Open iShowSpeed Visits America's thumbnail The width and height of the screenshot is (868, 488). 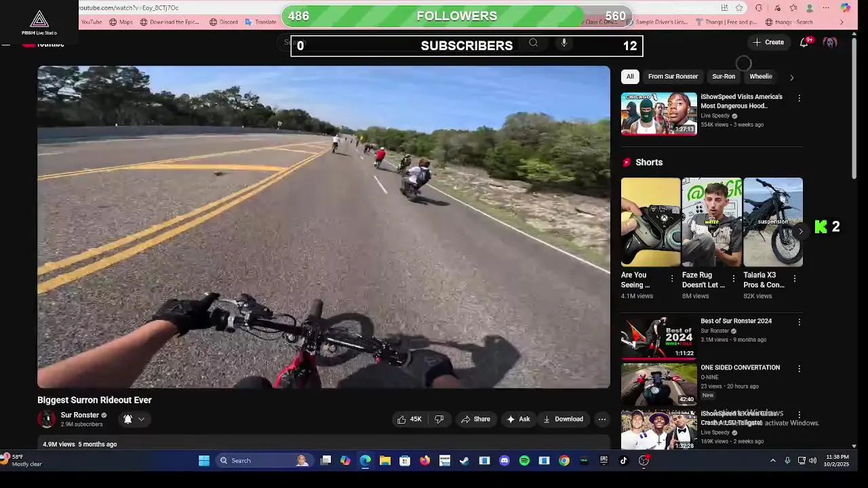659,114
